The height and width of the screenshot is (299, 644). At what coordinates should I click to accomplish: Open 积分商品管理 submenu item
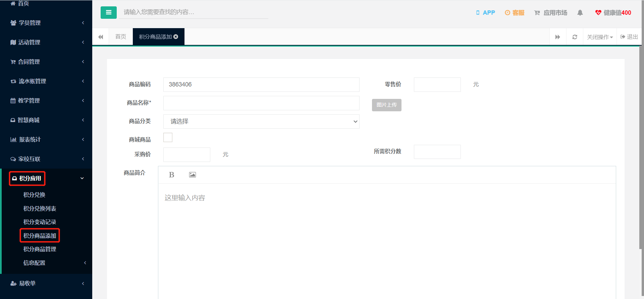[40, 249]
